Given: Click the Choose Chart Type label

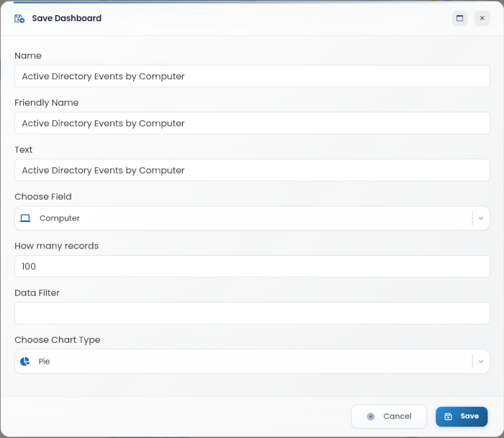Looking at the screenshot, I should (57, 340).
